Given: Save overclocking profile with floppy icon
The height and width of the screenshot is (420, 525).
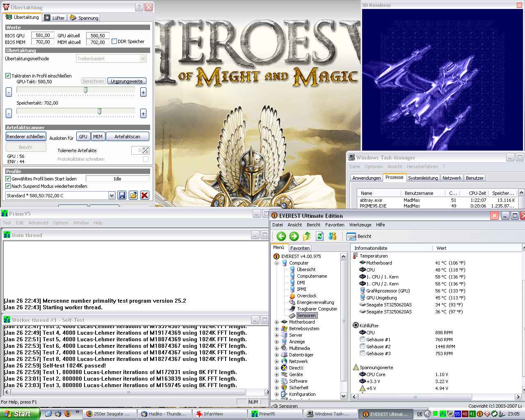Looking at the screenshot, I should click(122, 195).
